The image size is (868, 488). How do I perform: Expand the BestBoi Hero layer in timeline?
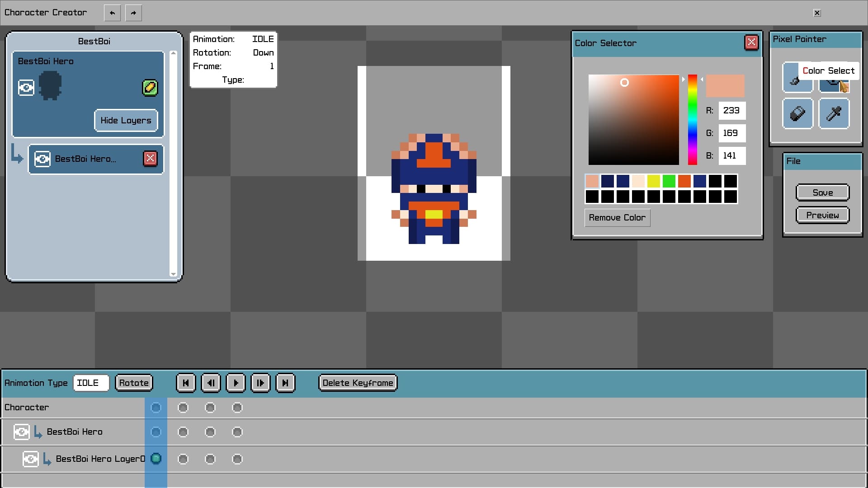click(45, 432)
